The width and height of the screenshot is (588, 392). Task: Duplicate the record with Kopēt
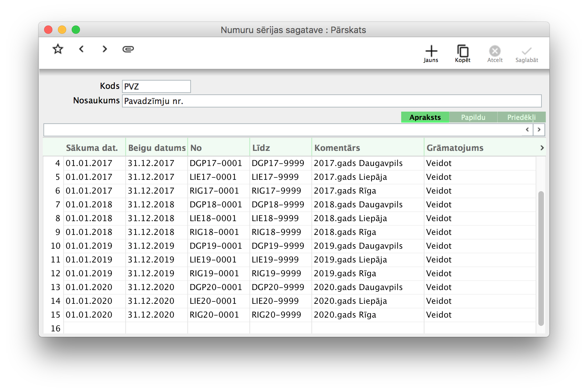point(463,53)
